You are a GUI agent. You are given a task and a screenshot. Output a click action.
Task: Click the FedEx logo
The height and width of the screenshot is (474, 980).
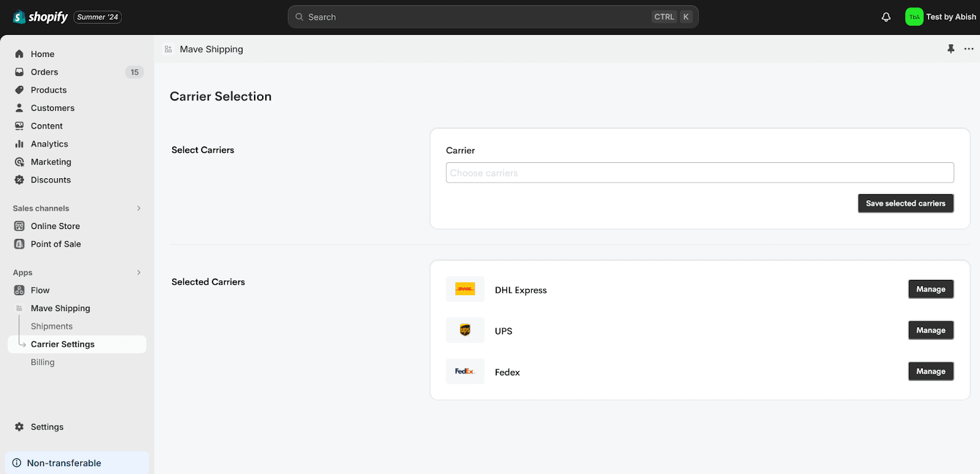(465, 371)
